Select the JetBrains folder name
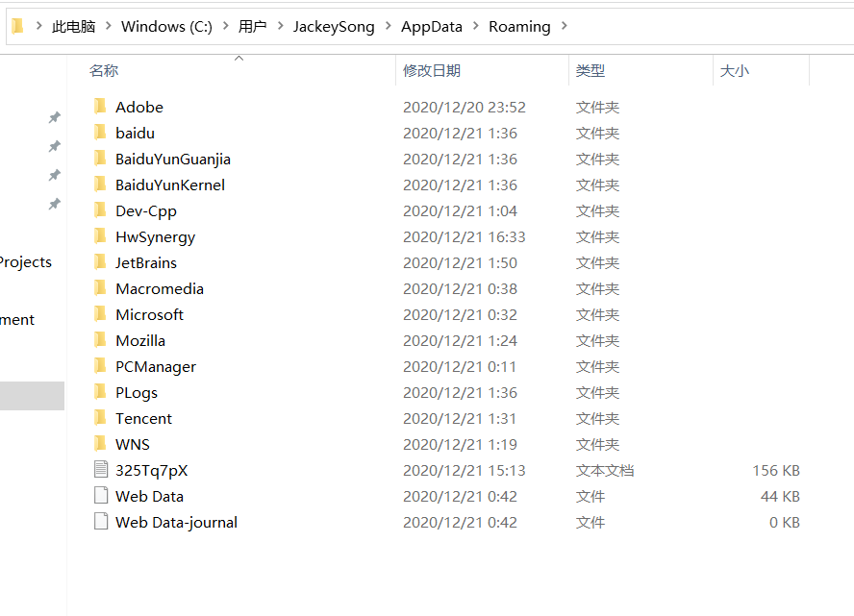 click(x=146, y=263)
